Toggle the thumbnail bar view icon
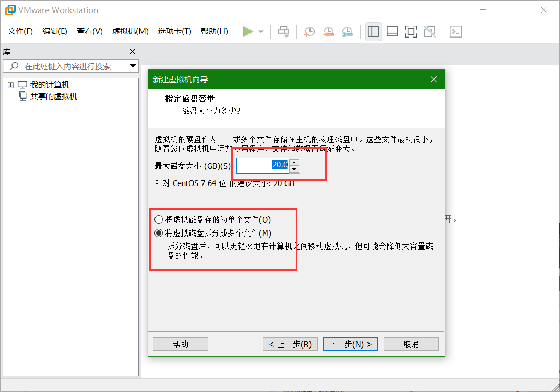Viewport: 560px width, 392px height. 392,31
